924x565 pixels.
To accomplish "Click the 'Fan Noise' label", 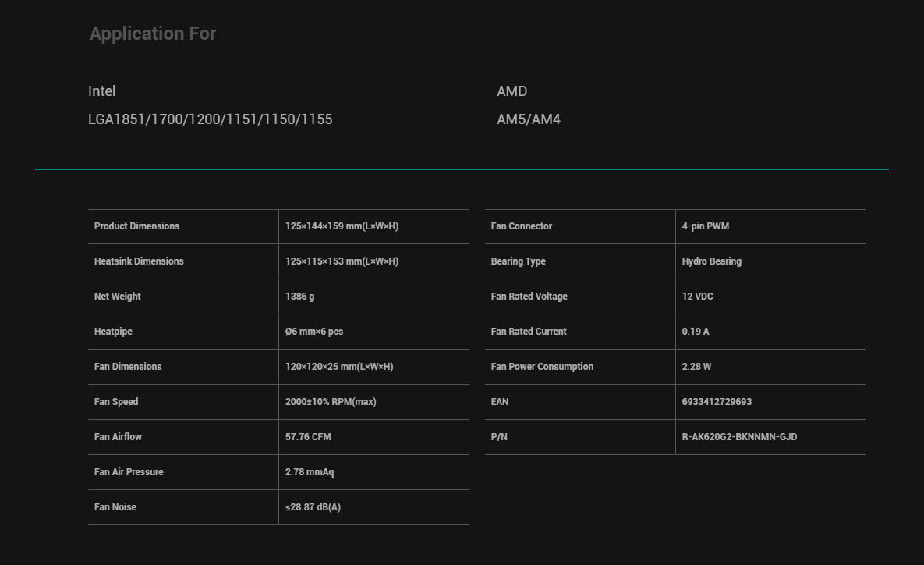I will click(115, 506).
